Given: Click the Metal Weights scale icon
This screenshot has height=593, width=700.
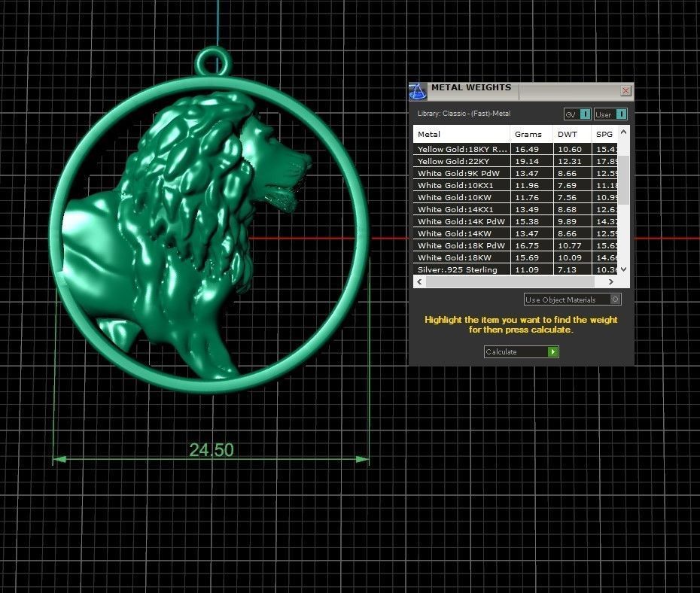Looking at the screenshot, I should [418, 92].
